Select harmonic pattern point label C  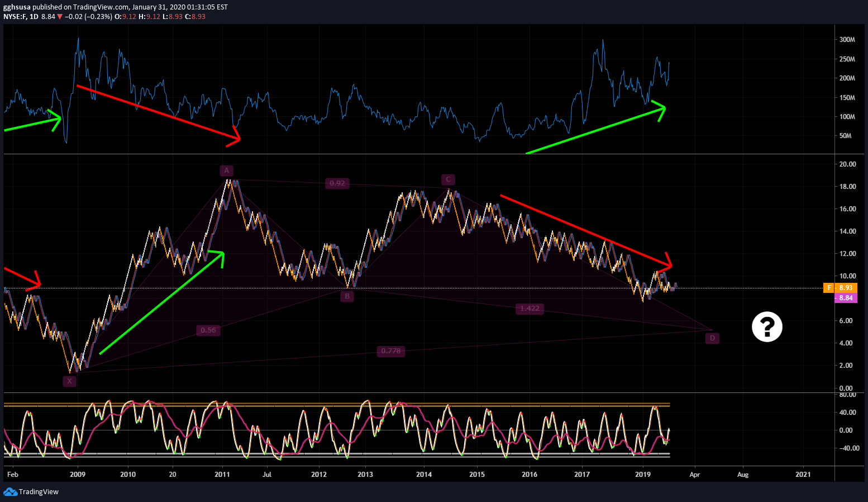(x=448, y=179)
